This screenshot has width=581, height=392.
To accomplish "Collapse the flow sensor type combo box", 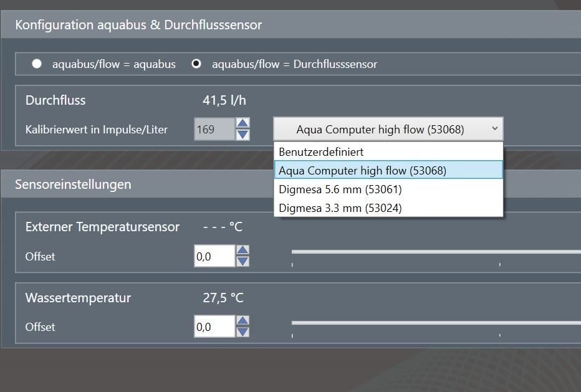I will pos(388,129).
